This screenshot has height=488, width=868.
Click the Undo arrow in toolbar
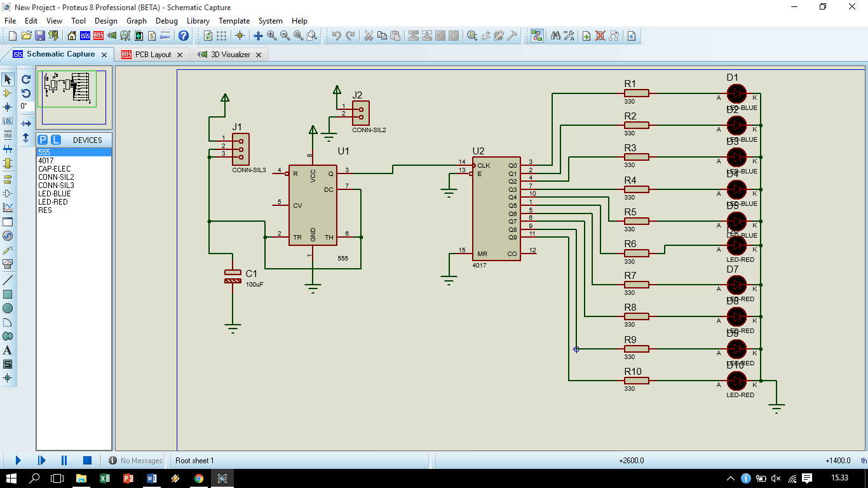[336, 36]
